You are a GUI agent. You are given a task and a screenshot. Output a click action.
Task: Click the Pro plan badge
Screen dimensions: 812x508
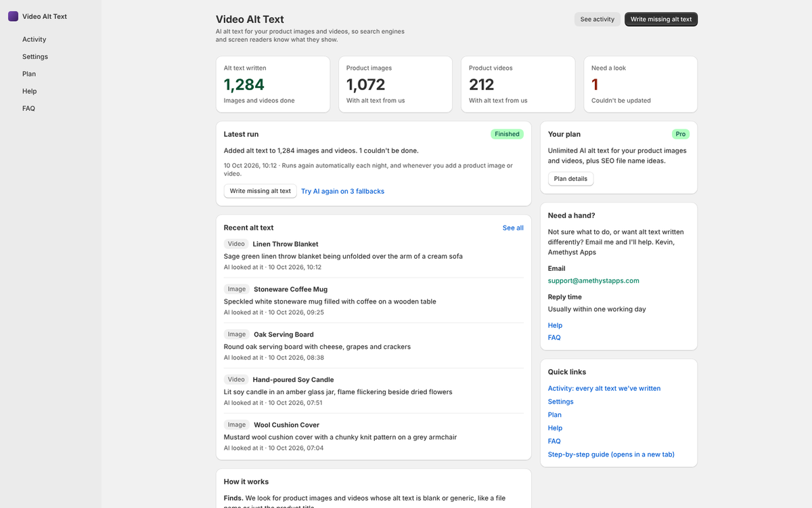pos(680,134)
